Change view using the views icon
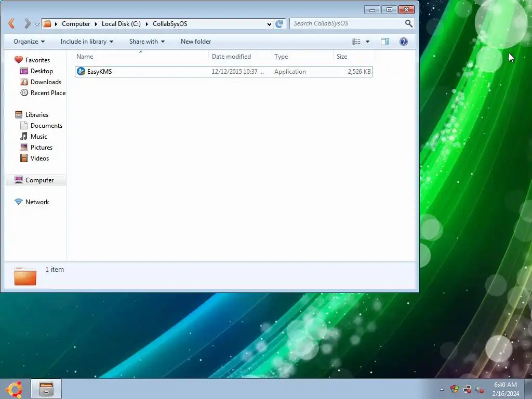 356,42
